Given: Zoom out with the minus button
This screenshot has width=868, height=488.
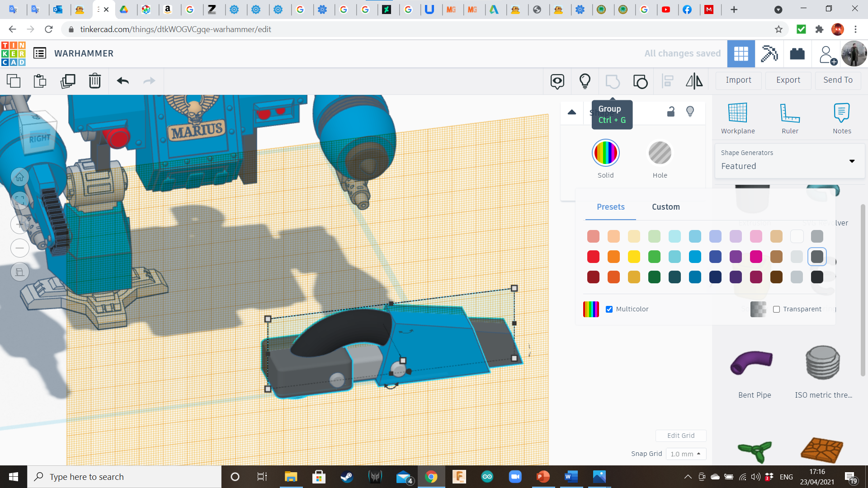Looking at the screenshot, I should [20, 248].
